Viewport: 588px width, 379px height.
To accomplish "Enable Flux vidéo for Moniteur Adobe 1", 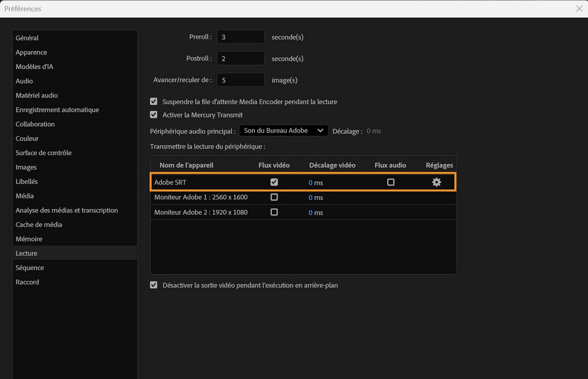I will coord(274,197).
